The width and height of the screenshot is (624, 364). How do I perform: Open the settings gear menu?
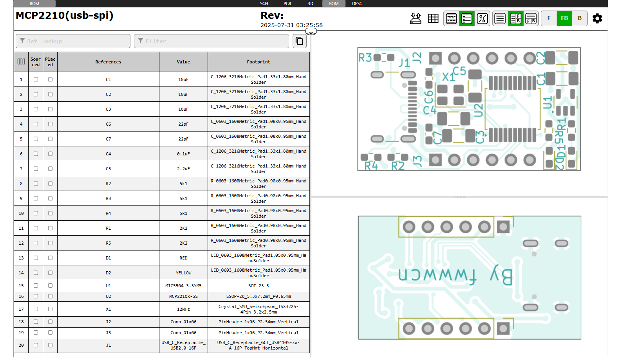[597, 18]
